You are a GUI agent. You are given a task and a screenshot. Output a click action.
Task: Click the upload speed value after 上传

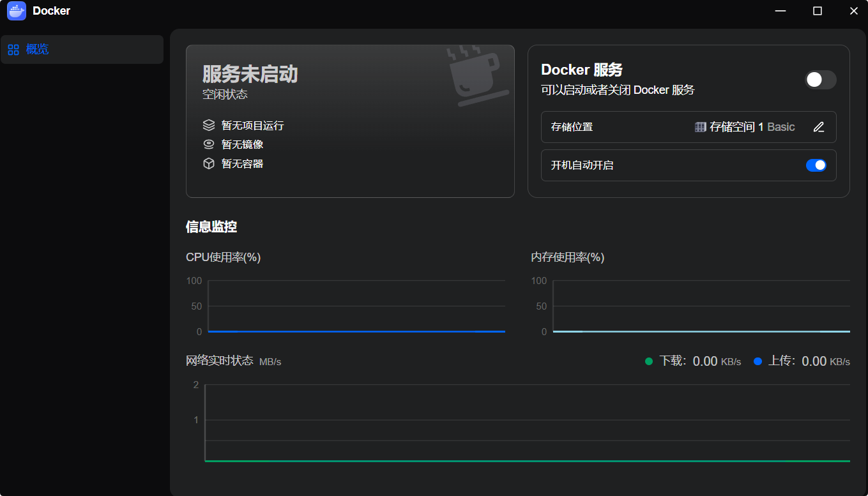[826, 361]
